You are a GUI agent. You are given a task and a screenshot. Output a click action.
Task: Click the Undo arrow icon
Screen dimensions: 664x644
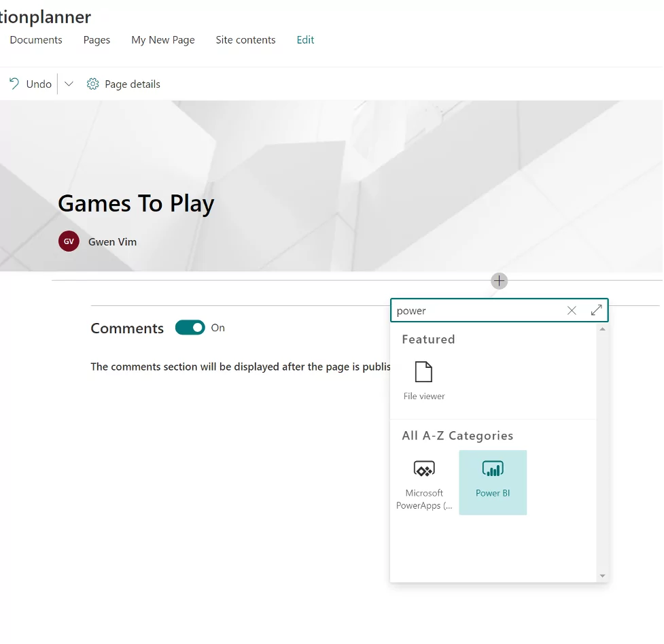click(x=14, y=84)
